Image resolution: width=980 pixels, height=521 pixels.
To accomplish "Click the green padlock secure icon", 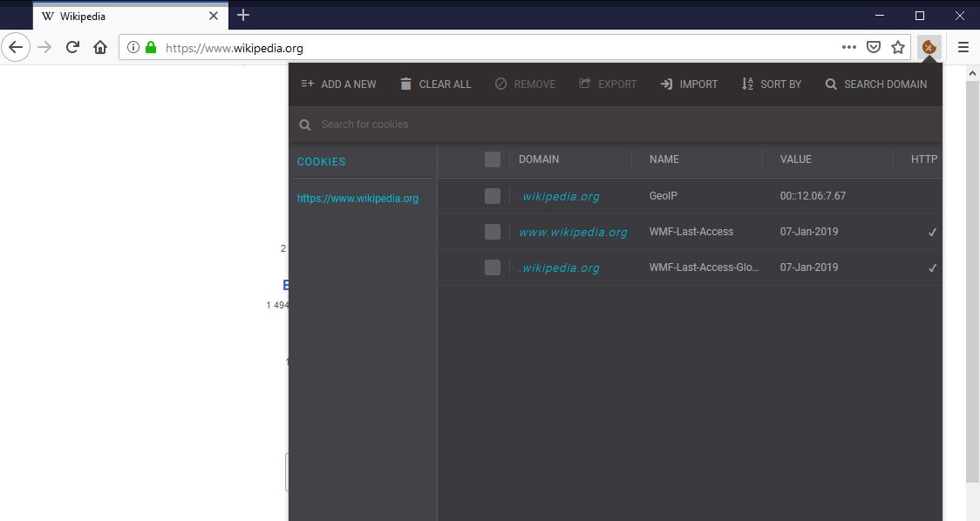I will point(151,47).
